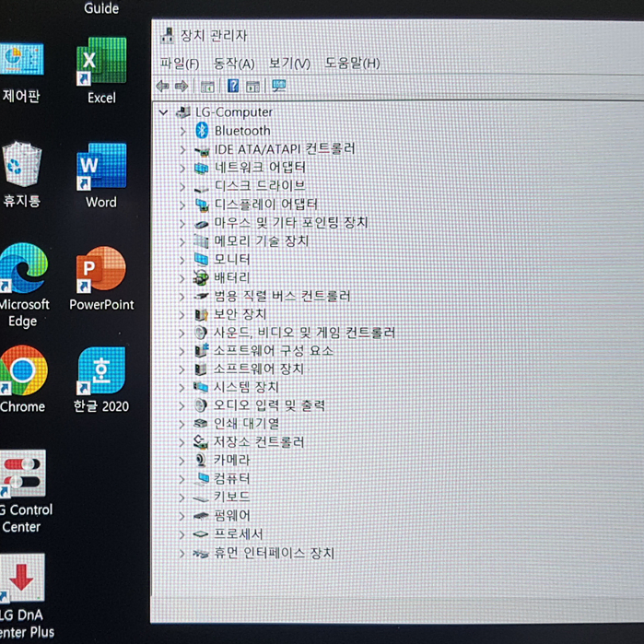Screen dimensions: 644x644
Task: Expand the 키보드 node
Action: (181, 498)
